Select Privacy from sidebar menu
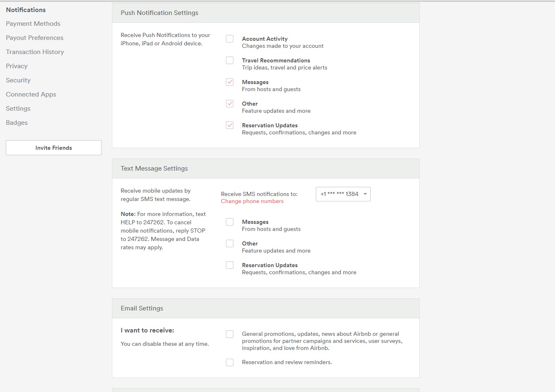555x392 pixels. coord(17,66)
